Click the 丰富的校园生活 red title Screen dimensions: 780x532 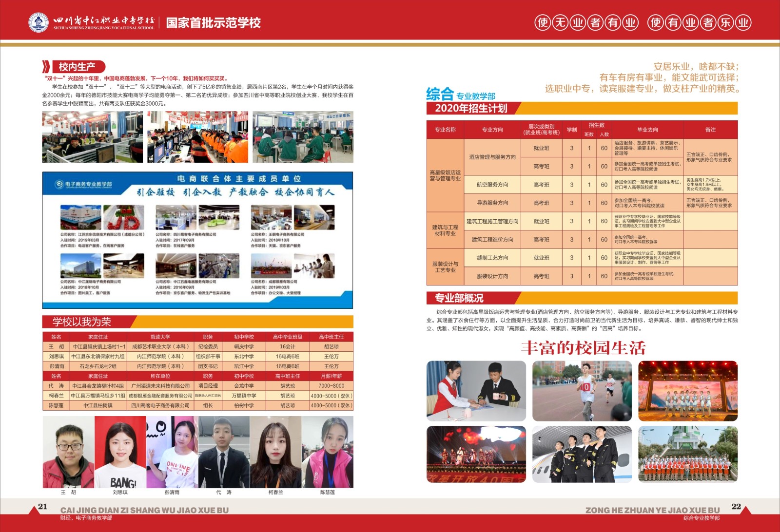pos(583,348)
